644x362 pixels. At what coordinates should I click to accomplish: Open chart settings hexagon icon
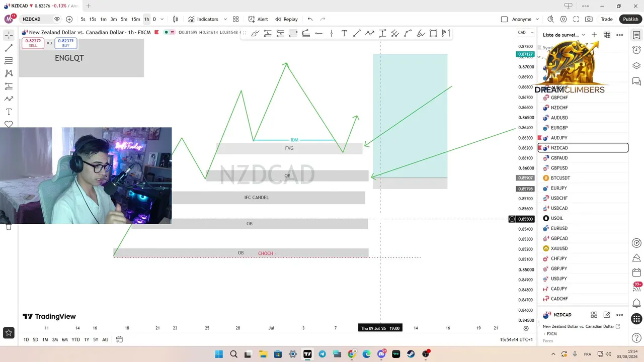click(x=563, y=19)
